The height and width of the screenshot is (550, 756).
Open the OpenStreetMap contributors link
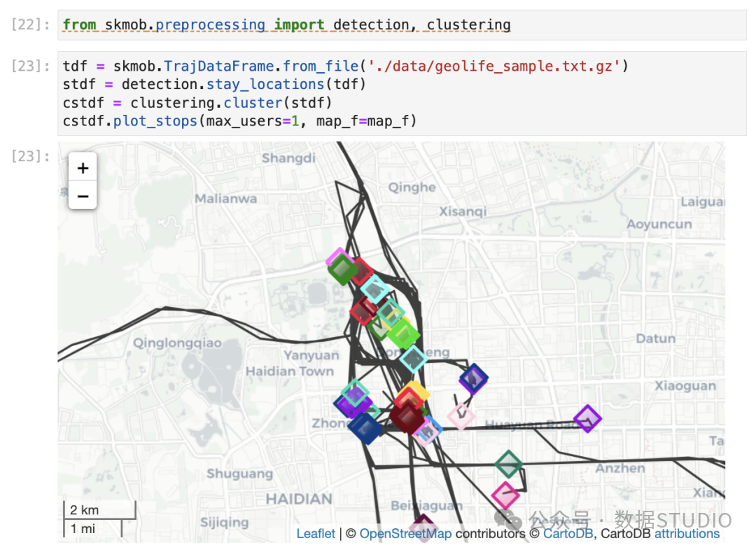[405, 534]
